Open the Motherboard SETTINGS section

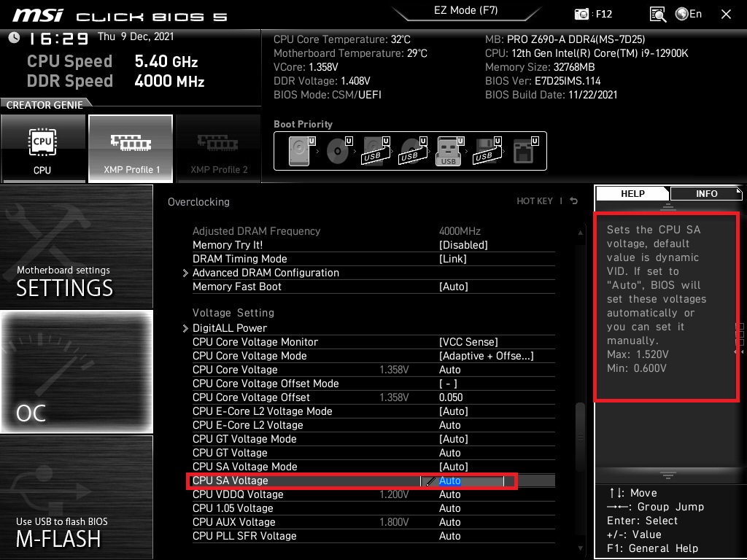(77, 246)
